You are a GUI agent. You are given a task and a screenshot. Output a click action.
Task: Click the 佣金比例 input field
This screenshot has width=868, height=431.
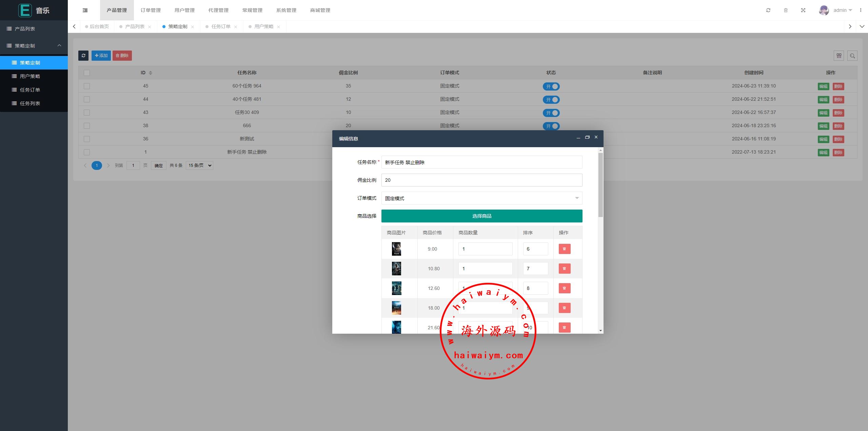click(x=481, y=180)
